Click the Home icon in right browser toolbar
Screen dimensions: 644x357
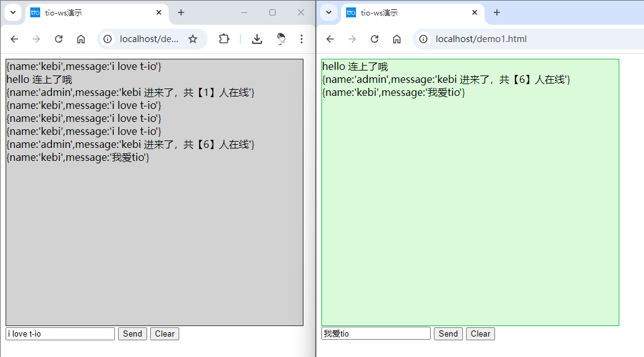click(396, 38)
